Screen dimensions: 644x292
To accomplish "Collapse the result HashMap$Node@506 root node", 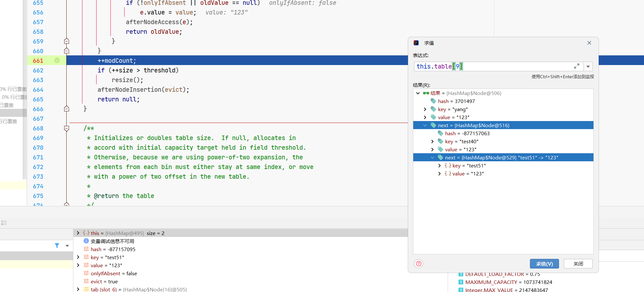I will 418,93.
